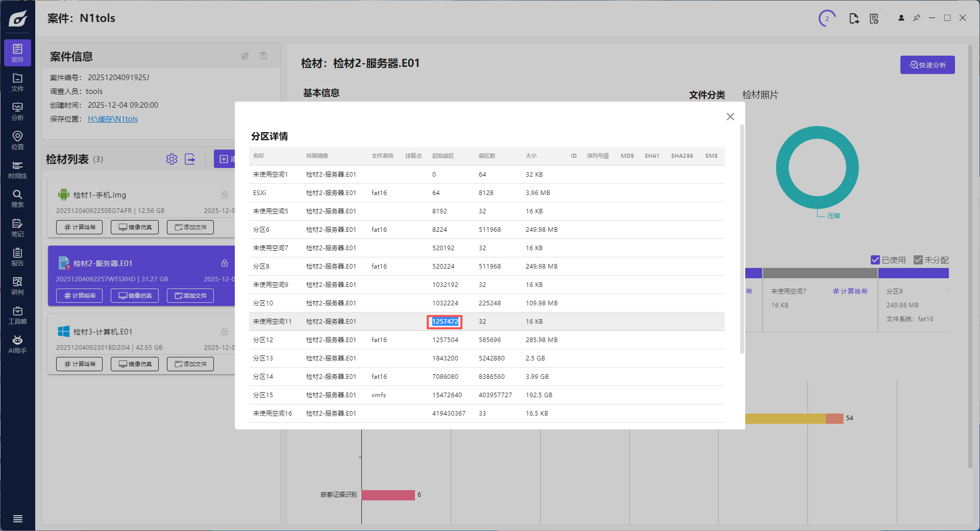Viewport: 980px width, 531px height.
Task: Click the highlighted 1257472 start sector cell
Action: (445, 321)
